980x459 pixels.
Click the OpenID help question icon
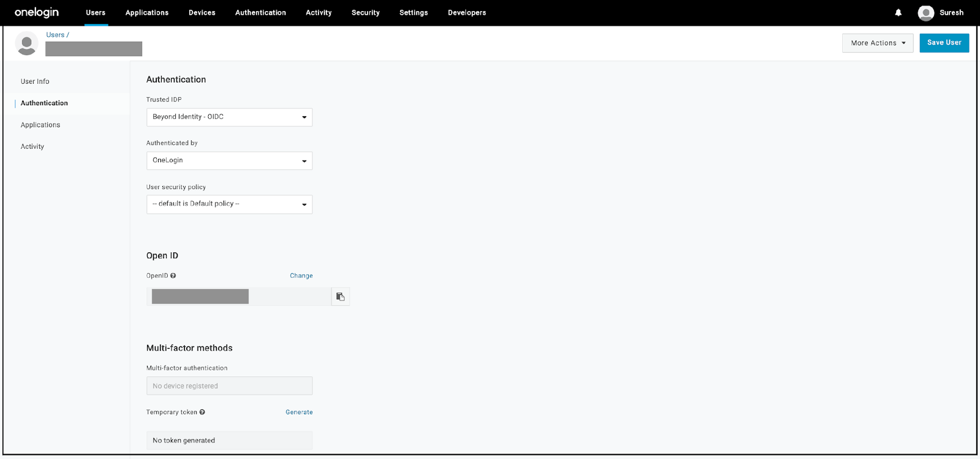173,276
